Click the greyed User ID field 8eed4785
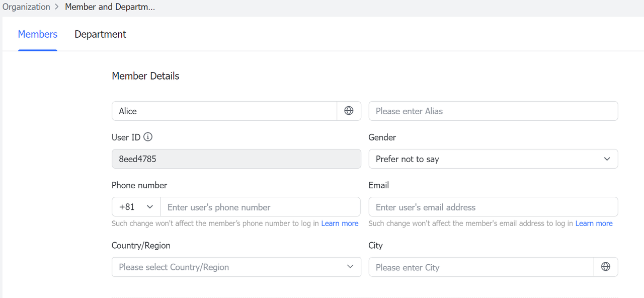Screen dimensions: 644x298 click(236, 159)
